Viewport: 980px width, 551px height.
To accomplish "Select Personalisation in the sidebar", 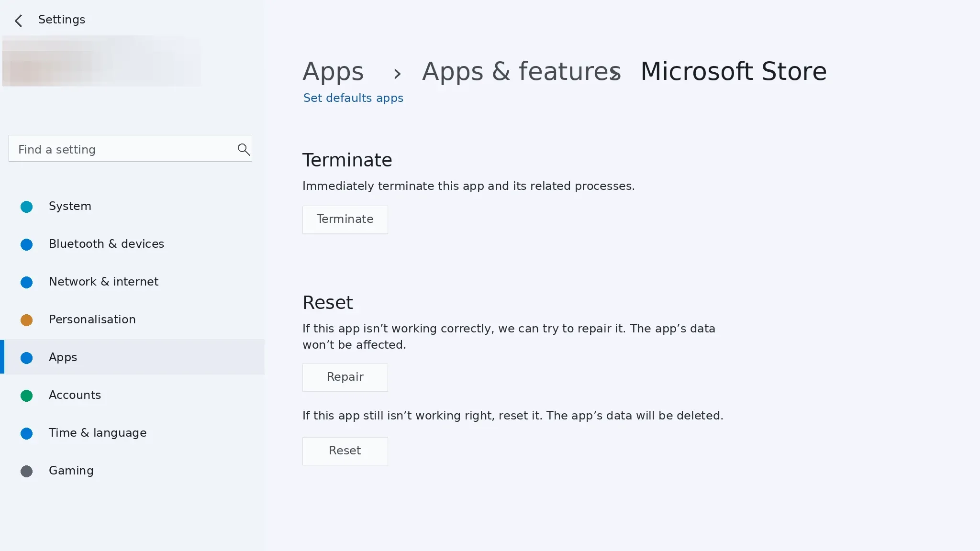I will 133,320.
